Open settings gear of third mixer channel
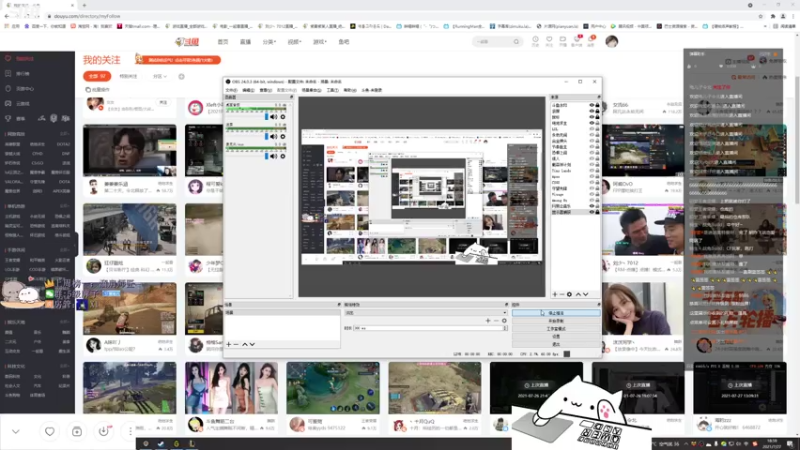The height and width of the screenshot is (450, 800). (x=283, y=156)
